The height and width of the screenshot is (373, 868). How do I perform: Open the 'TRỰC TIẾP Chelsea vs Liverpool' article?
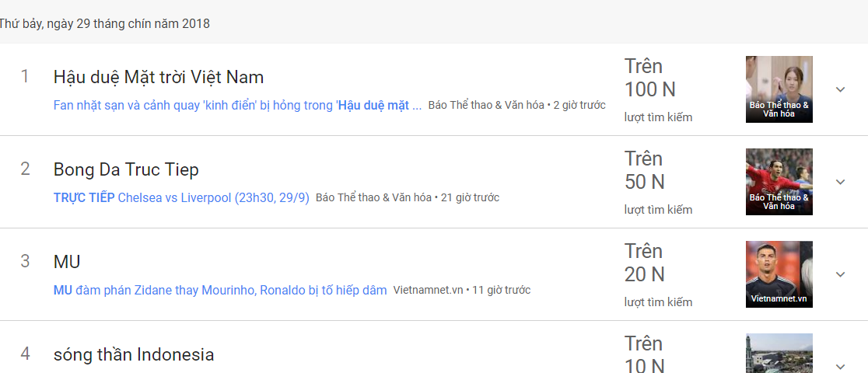click(181, 197)
